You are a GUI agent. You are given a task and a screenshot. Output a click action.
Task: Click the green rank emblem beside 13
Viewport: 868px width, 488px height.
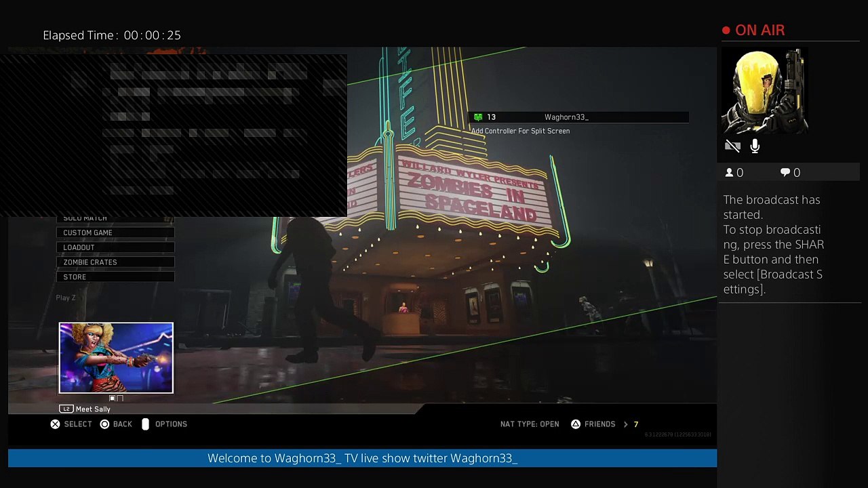478,117
